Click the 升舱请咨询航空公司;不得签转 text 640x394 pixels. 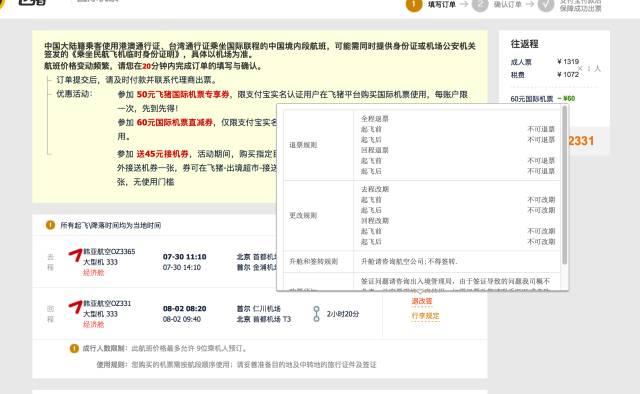tap(409, 261)
